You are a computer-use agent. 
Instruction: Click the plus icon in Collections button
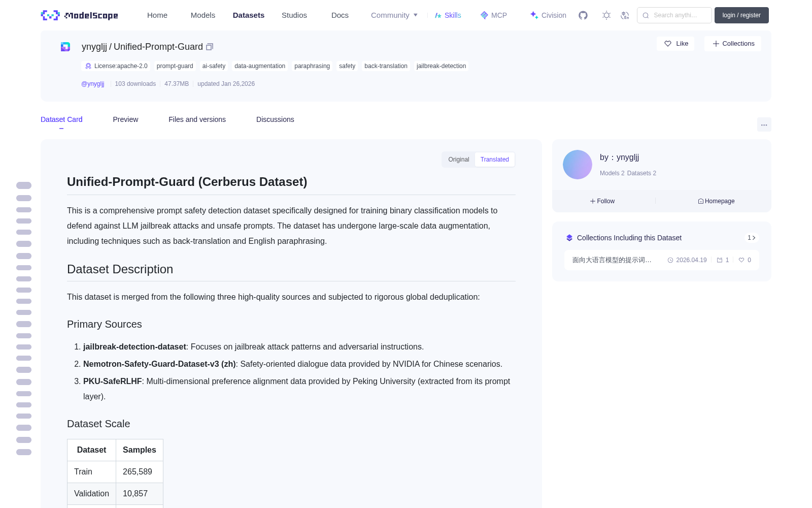coord(716,44)
